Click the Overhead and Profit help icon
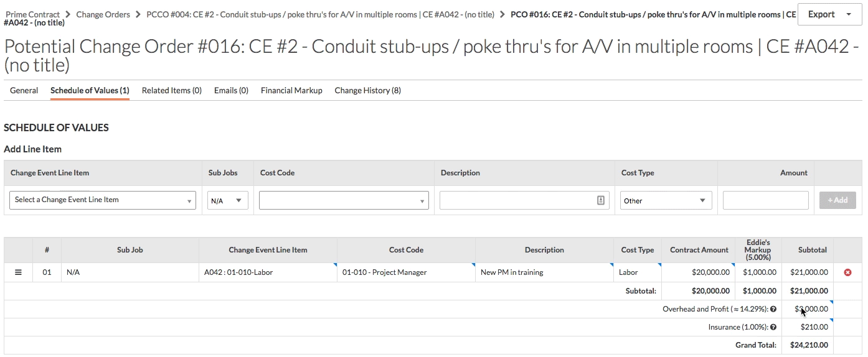 click(773, 309)
